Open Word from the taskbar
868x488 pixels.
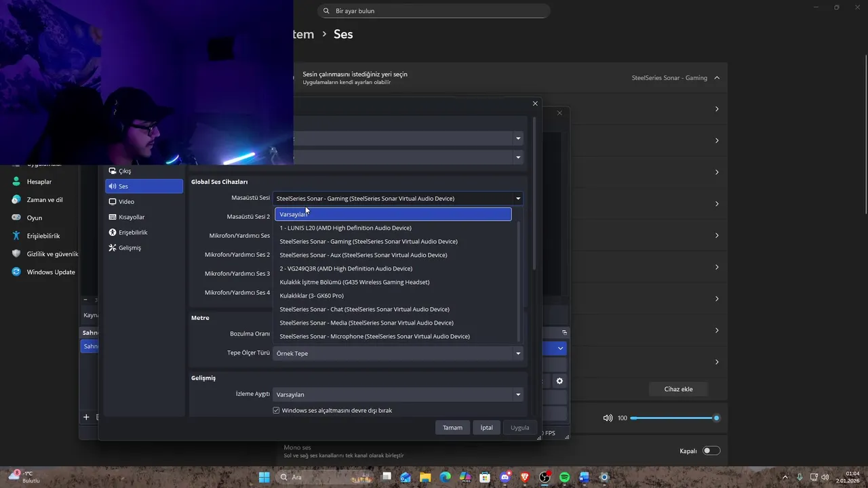585,477
